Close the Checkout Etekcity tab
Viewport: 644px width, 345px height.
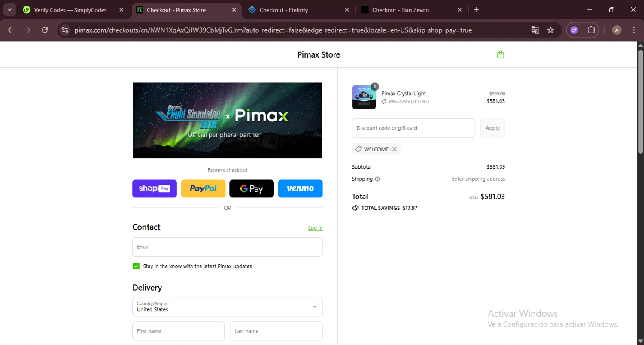click(347, 10)
